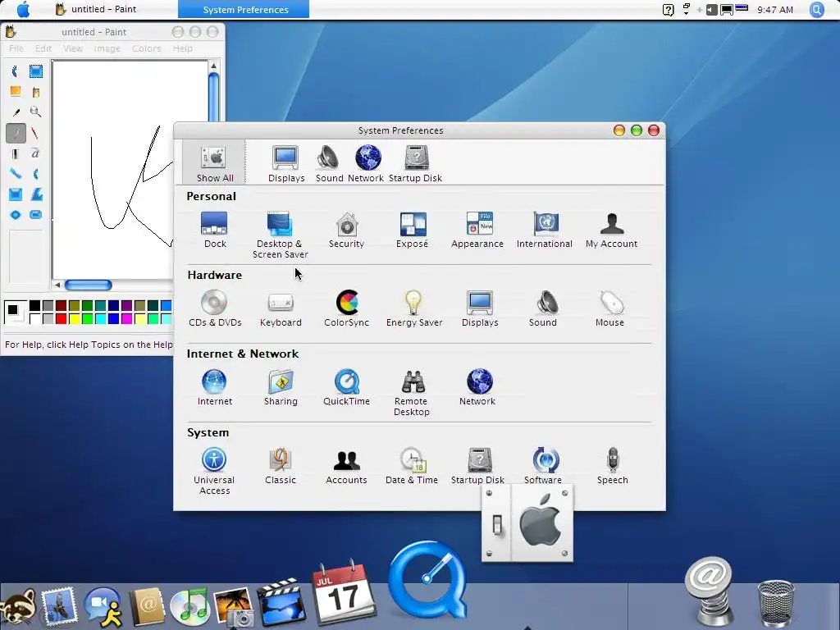Viewport: 840px width, 630px height.
Task: Open the Internet preference pane
Action: pyautogui.click(x=214, y=387)
